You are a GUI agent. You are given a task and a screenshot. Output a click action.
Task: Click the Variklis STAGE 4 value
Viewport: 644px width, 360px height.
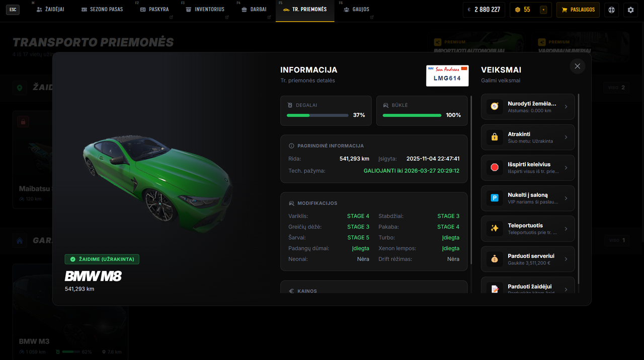pos(358,216)
